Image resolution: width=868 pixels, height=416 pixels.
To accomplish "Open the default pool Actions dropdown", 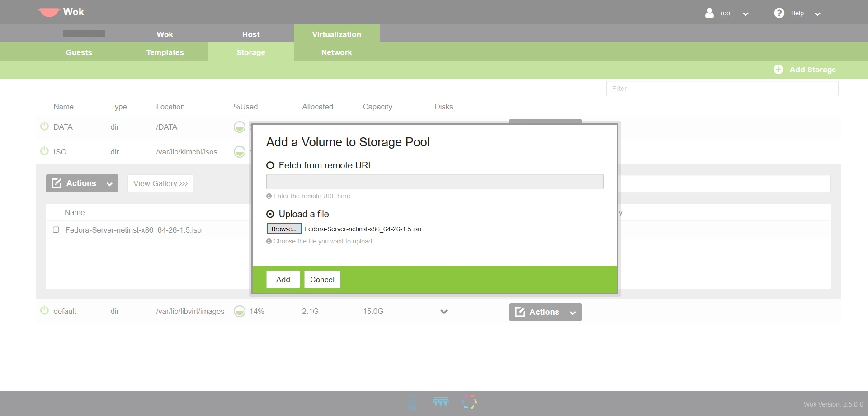I will pos(545,312).
